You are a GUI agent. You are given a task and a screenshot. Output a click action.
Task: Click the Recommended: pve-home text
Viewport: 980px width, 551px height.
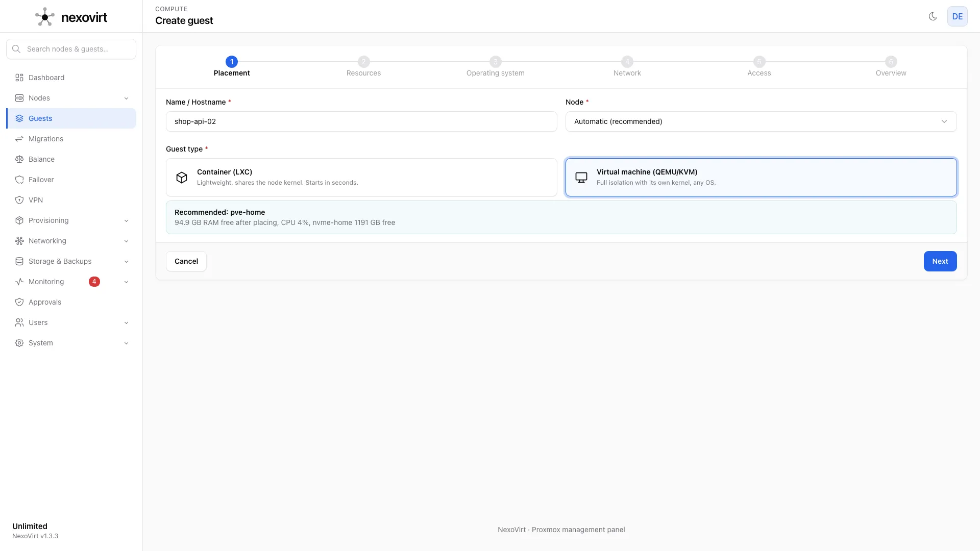(x=219, y=212)
